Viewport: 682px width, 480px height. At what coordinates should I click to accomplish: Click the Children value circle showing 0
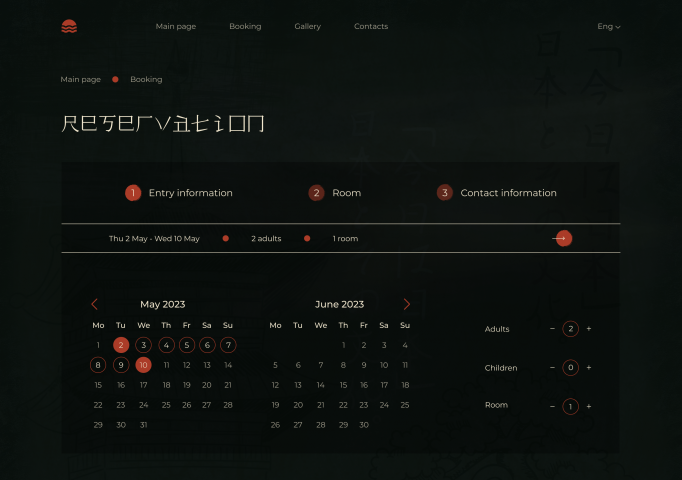pyautogui.click(x=571, y=368)
